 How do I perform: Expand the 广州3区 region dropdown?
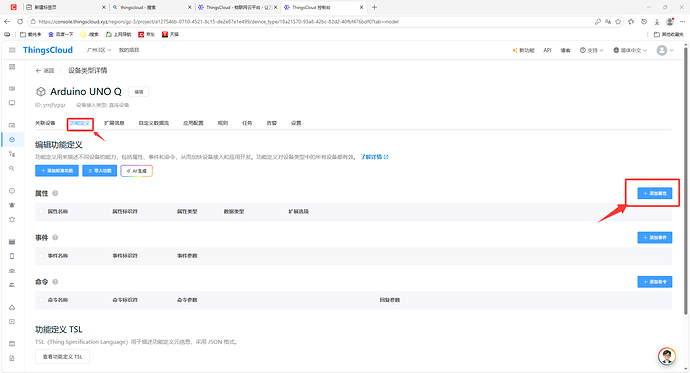point(99,50)
